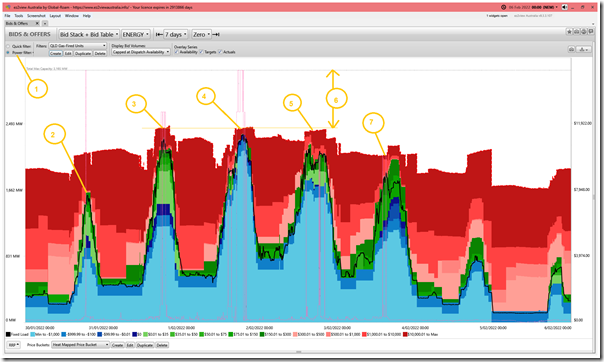Image resolution: width=604 pixels, height=362 pixels.
Task: Toggle the Actuals overlay checkbox
Action: pos(220,52)
